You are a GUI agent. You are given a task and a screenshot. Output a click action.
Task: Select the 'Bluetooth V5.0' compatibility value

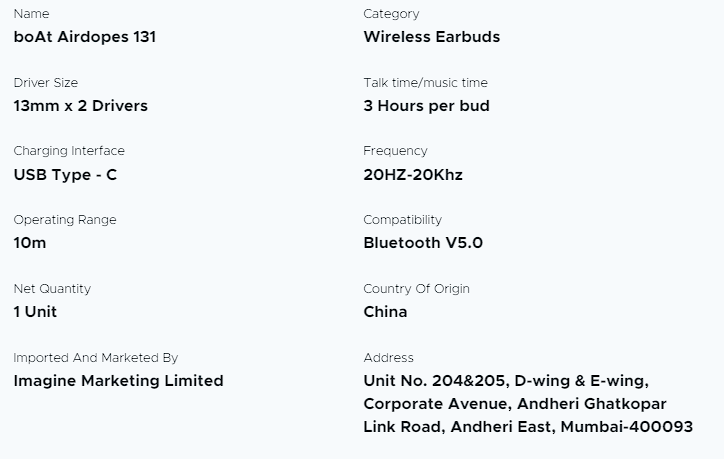point(423,243)
